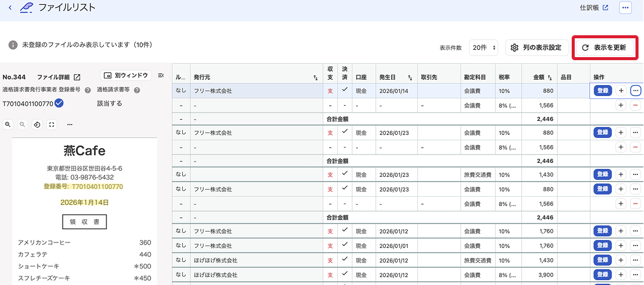The height and width of the screenshot is (285, 644).
Task: Add a line to the 2026/01/14 entry
Action: point(620,91)
